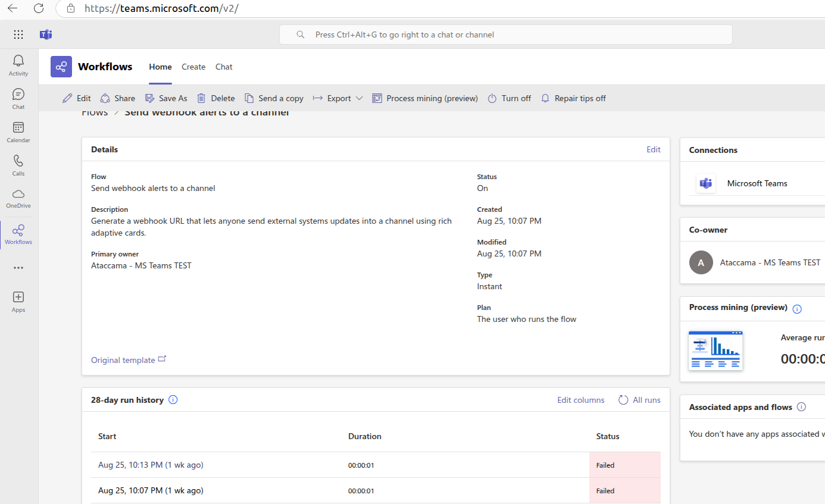Open the Activity bell in sidebar
The width and height of the screenshot is (825, 504).
click(18, 65)
